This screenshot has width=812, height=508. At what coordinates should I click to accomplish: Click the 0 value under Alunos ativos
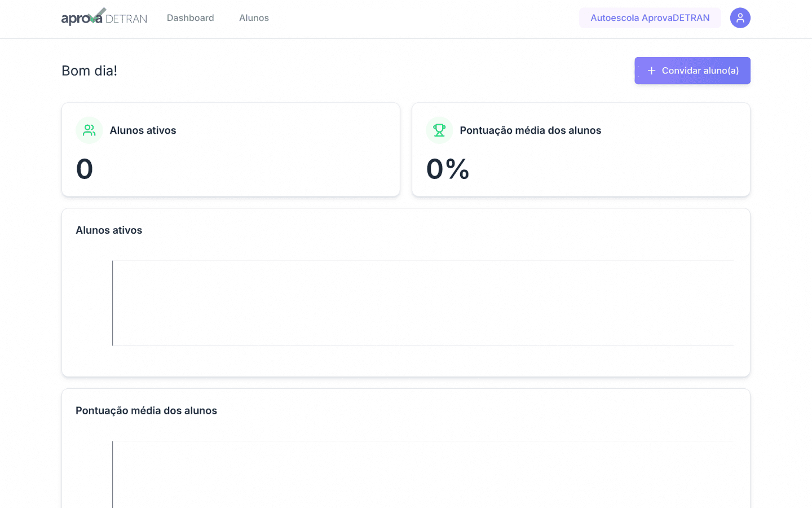point(85,169)
